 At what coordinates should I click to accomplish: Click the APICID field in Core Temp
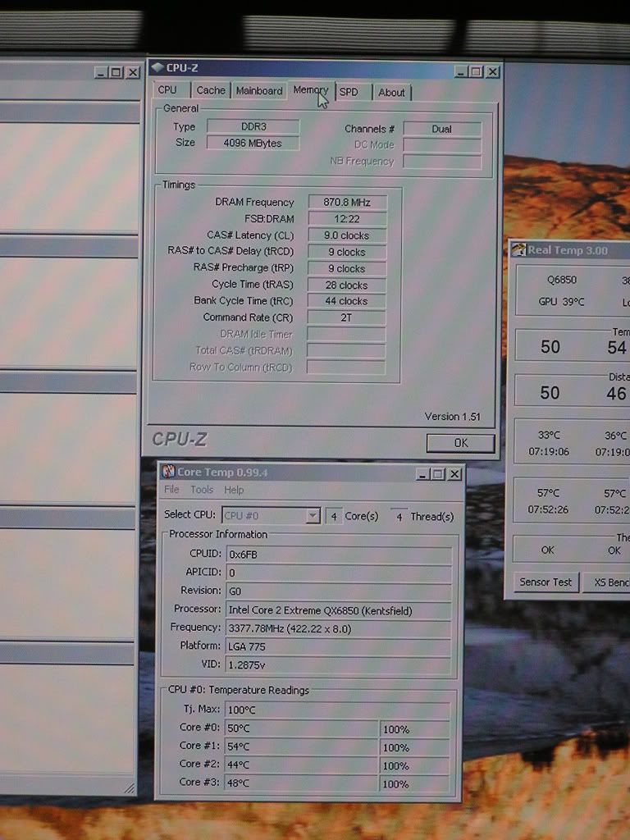tap(339, 573)
